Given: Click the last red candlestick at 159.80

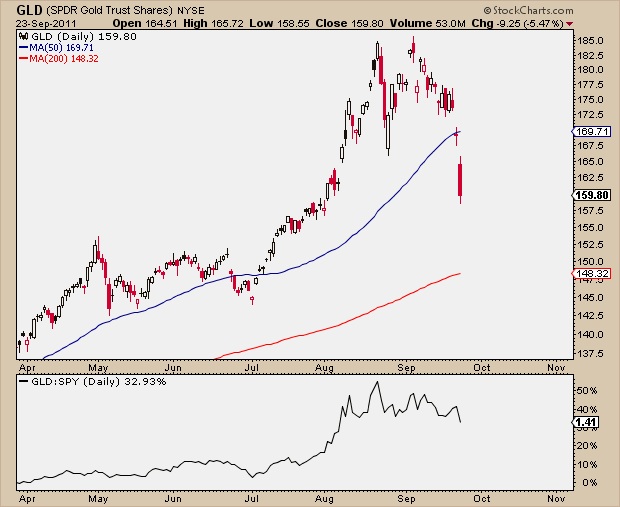Looking at the screenshot, I should (460, 180).
